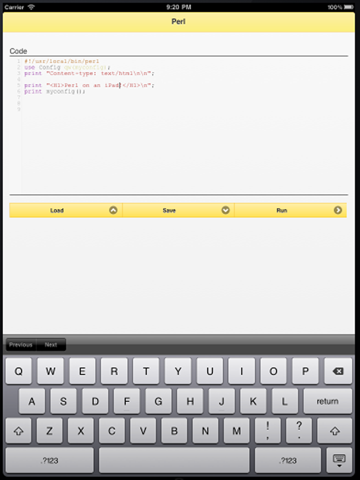
Task: Tap the O key
Action: pyautogui.click(x=273, y=371)
